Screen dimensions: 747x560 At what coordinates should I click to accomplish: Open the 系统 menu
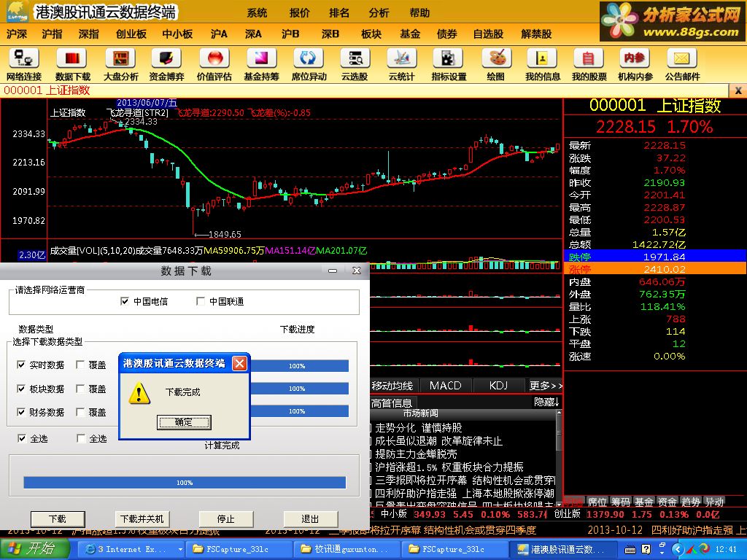pos(258,13)
